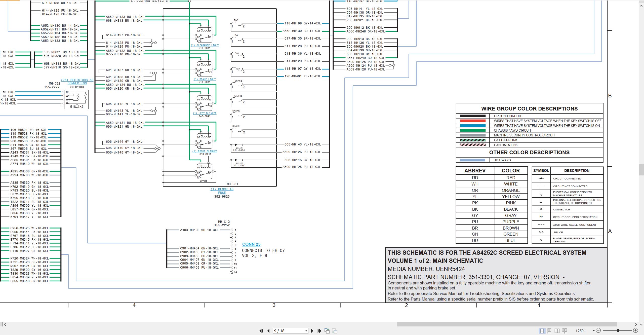Click the PURPLE color cell in abbreviation table
Viewport: 644px width, 335px height.
click(511, 222)
